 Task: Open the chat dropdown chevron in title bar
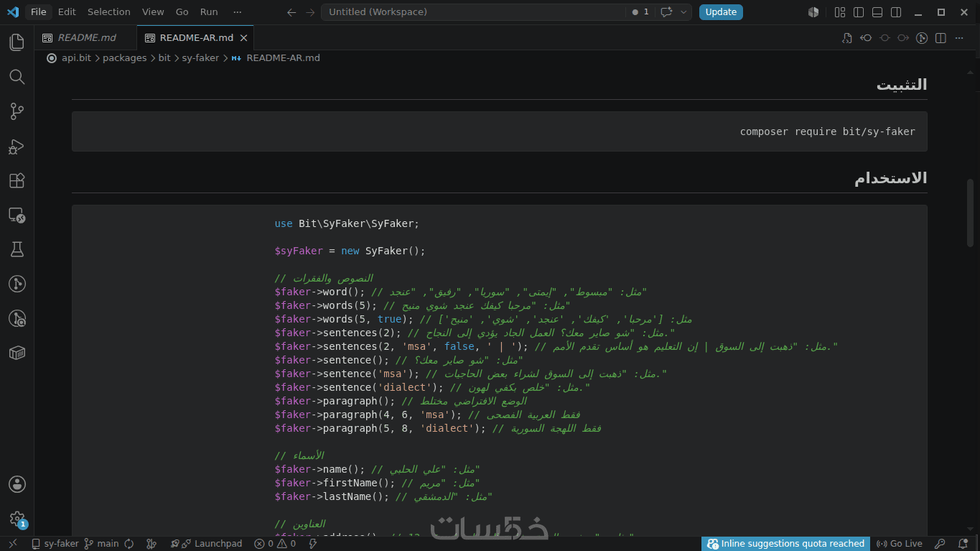[x=684, y=12]
